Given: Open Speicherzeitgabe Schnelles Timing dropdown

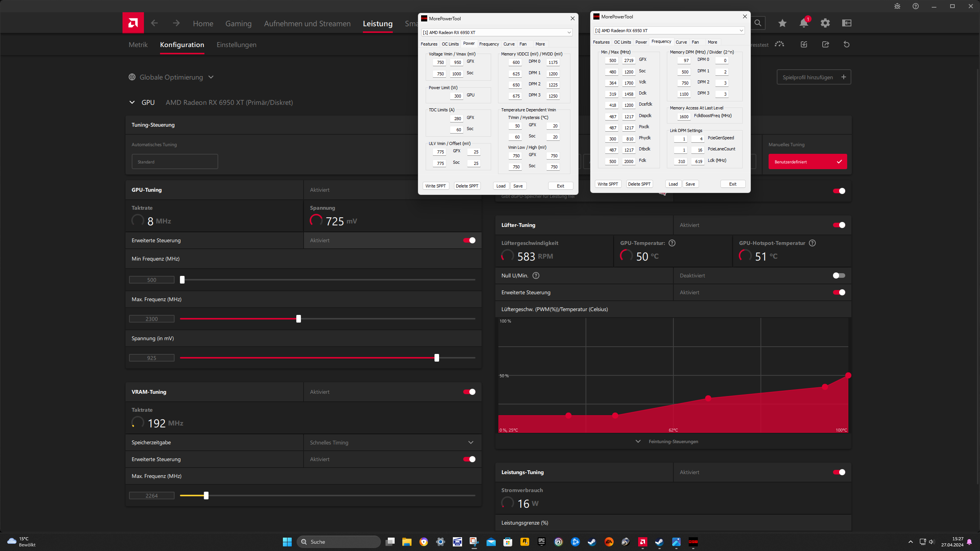Looking at the screenshot, I should [392, 442].
